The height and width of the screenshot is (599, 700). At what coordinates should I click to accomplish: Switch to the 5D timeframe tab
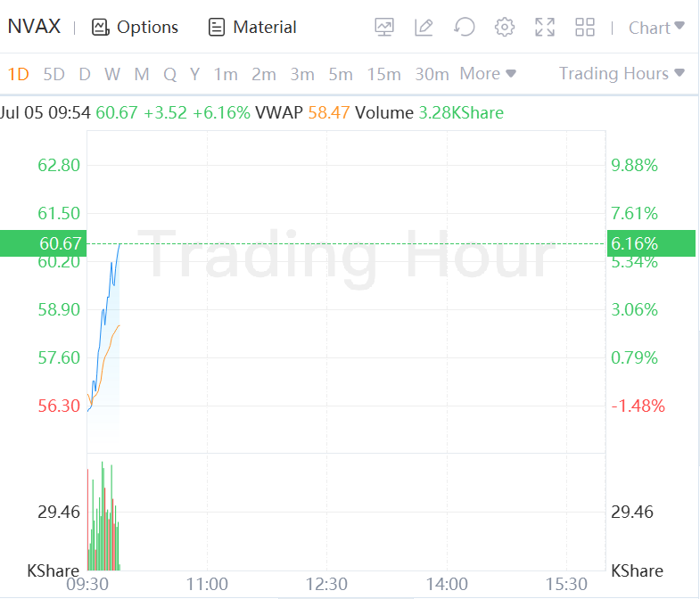click(54, 74)
